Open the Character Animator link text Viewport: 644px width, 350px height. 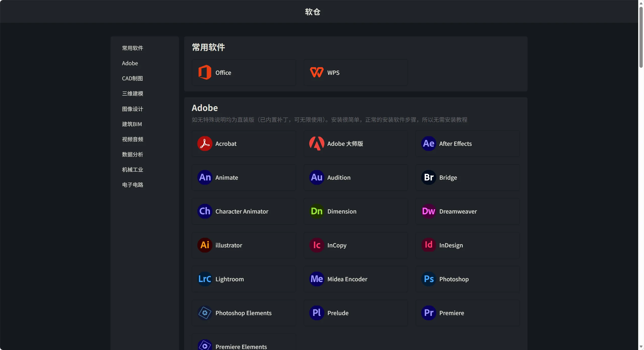point(242,211)
